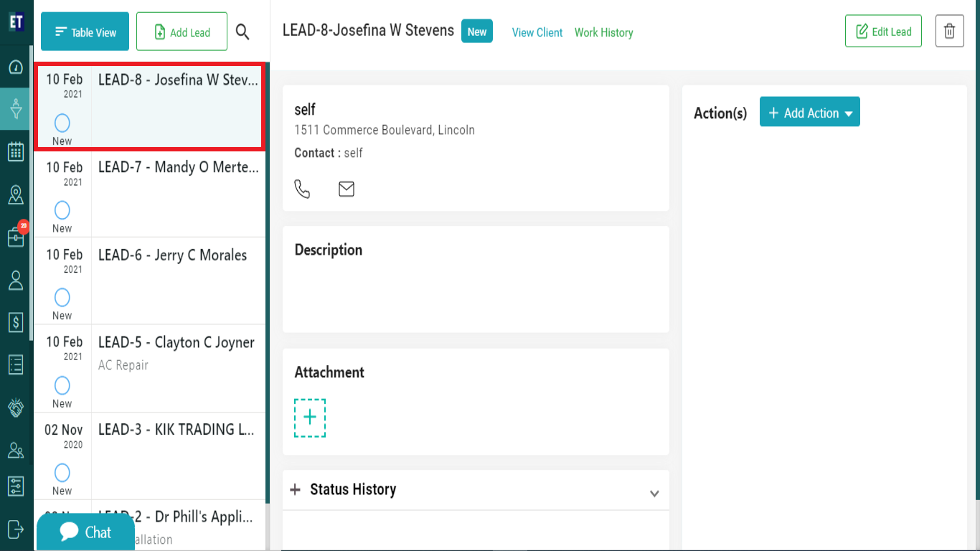Click the Edit Lead button
Image resolution: width=980 pixels, height=551 pixels.
click(x=883, y=31)
